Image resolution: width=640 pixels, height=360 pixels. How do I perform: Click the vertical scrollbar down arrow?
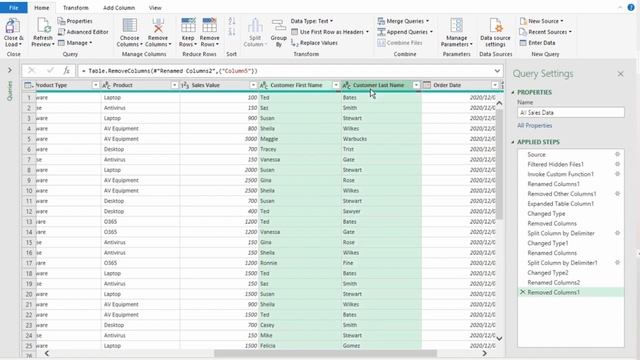[499, 338]
